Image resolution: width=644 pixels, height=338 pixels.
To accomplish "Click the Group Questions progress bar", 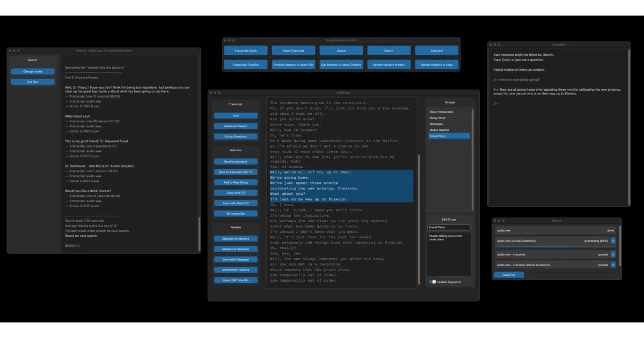I will (555, 246).
